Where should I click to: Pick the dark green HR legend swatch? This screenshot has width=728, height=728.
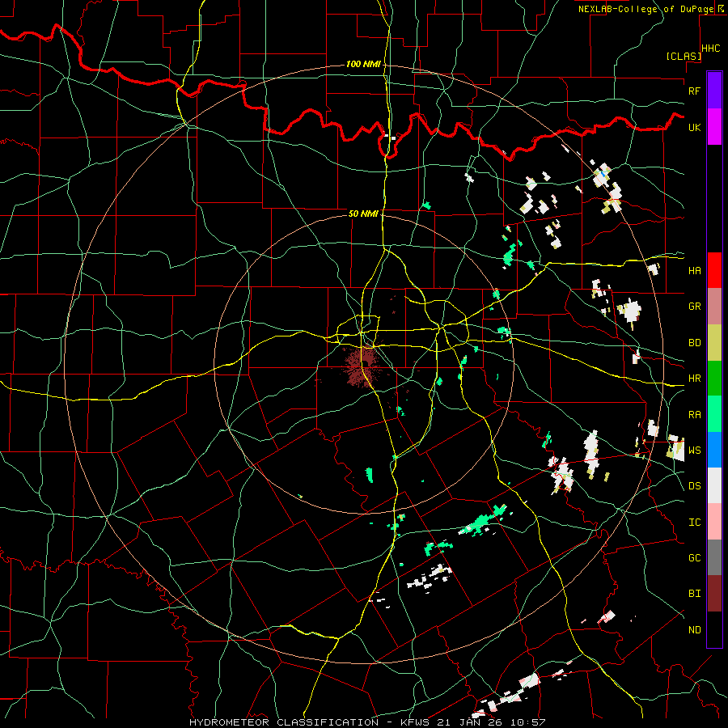[714, 379]
